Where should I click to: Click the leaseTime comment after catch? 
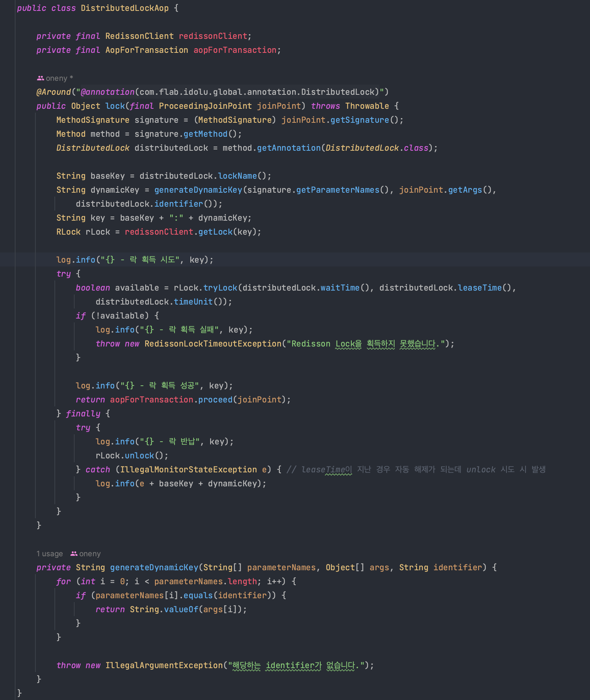[x=416, y=470]
